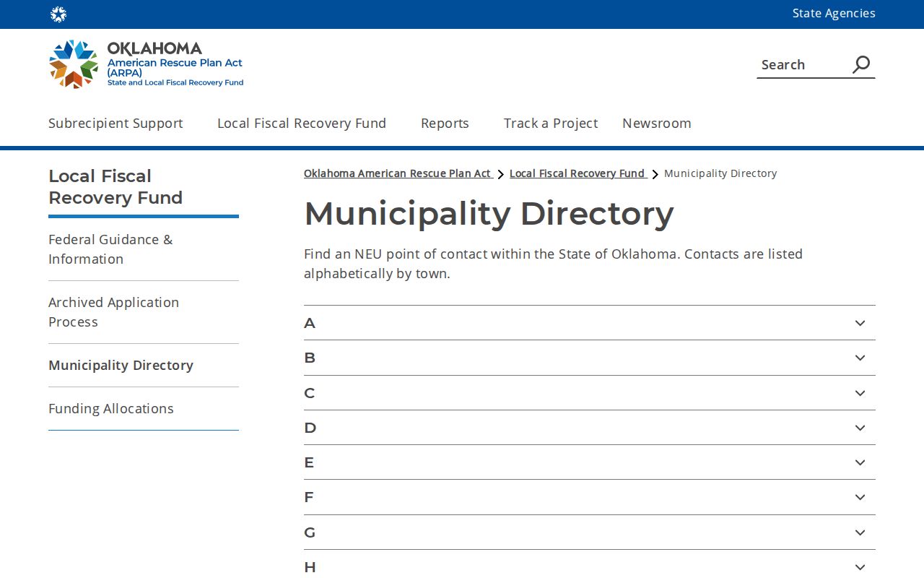Open the Reports menu
Screen dimensions: 924x578
click(445, 124)
